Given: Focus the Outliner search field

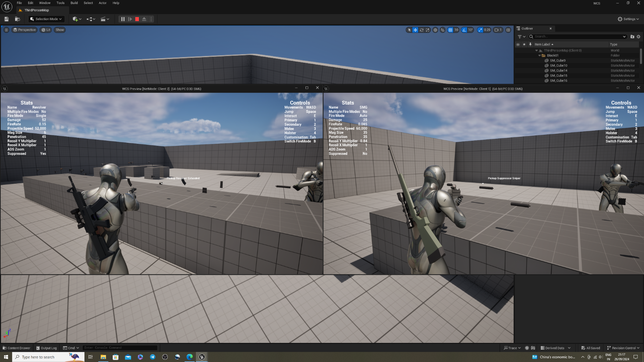Looking at the screenshot, I should pyautogui.click(x=578, y=37).
